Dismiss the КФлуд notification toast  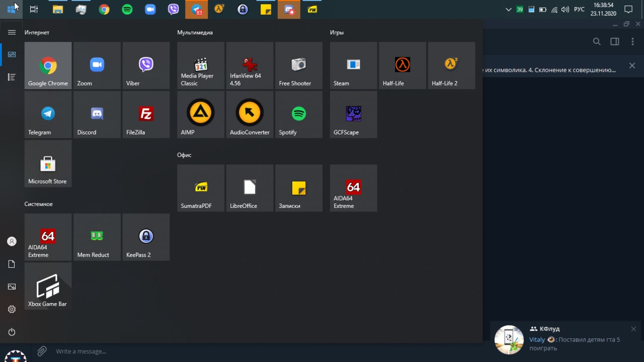633,329
